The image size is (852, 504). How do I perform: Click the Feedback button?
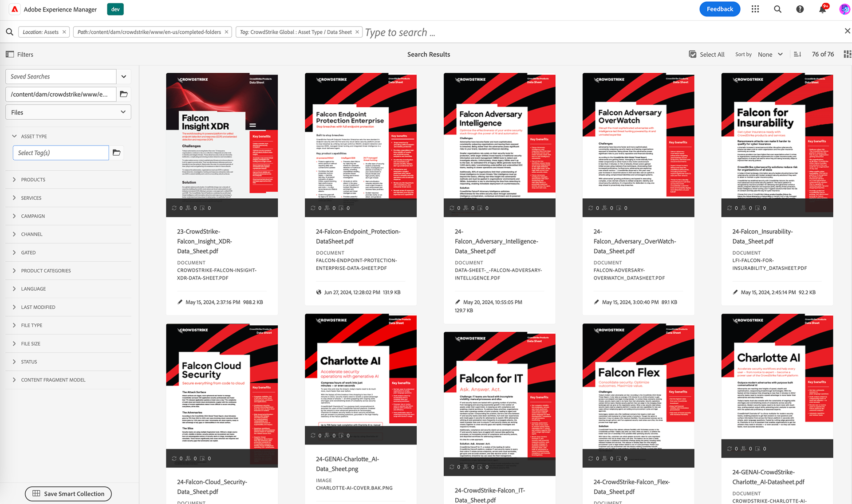click(720, 9)
